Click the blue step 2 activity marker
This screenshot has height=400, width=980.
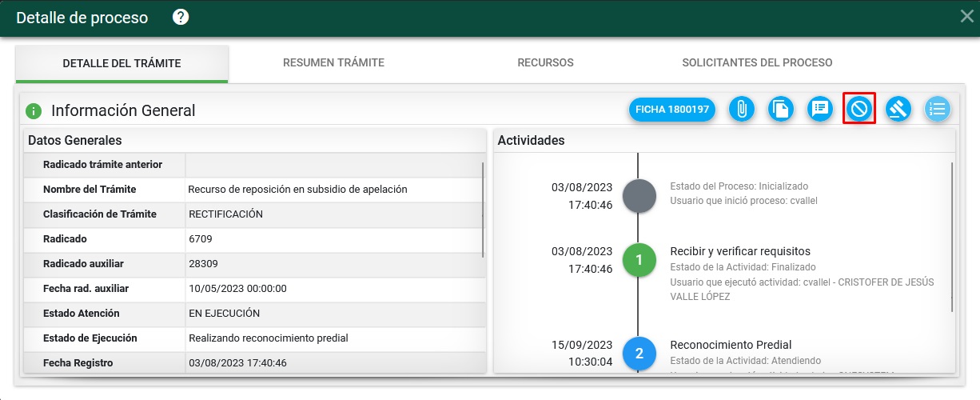click(639, 354)
